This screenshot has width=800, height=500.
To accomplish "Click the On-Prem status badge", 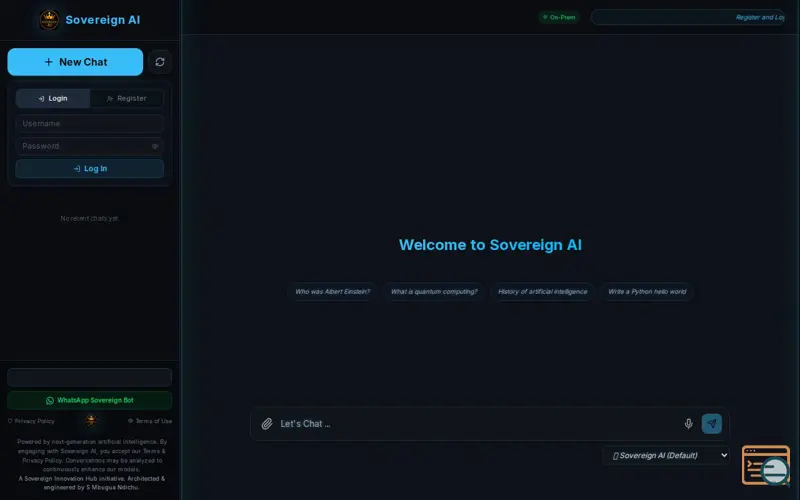I will (559, 17).
